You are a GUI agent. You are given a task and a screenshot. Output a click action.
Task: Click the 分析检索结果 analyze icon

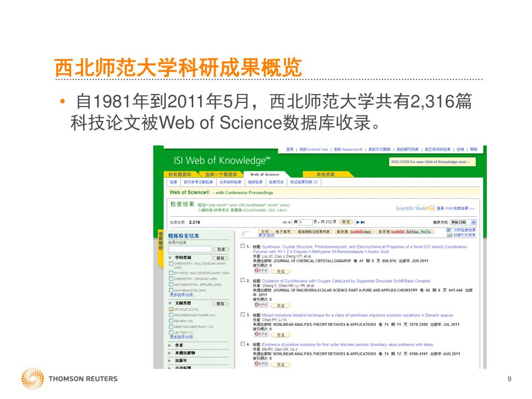click(449, 230)
